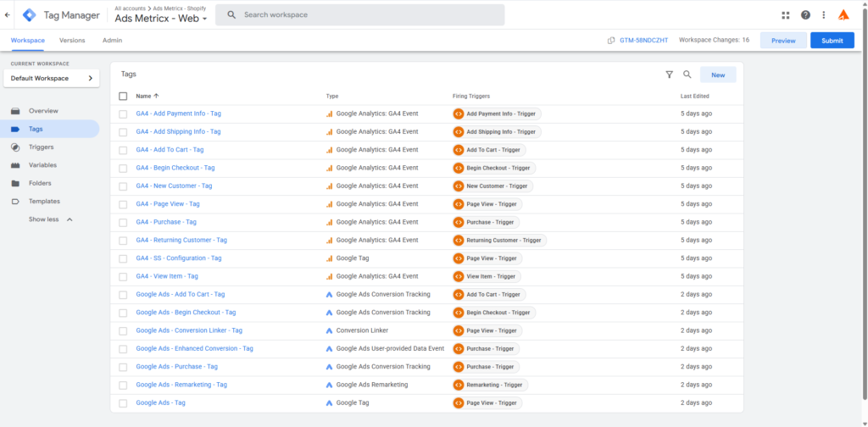The width and height of the screenshot is (868, 427).
Task: Click the analytics icon in GA4 Purchase row
Action: [x=330, y=222]
